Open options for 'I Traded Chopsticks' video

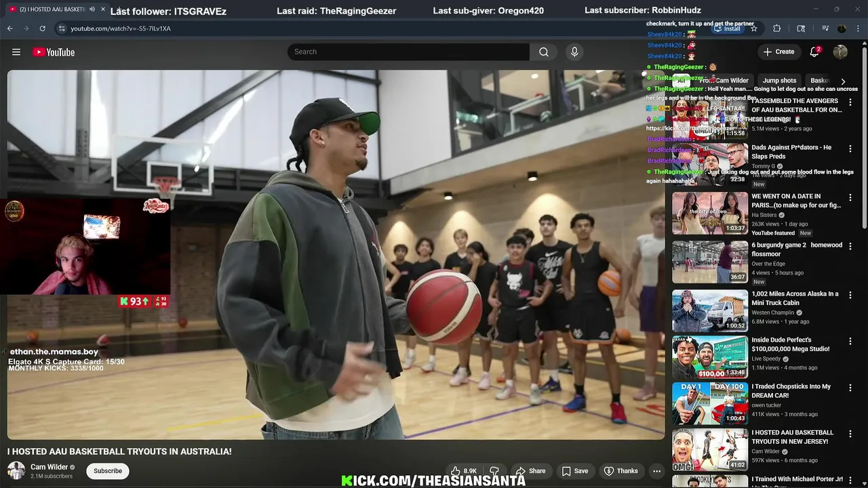(x=850, y=388)
